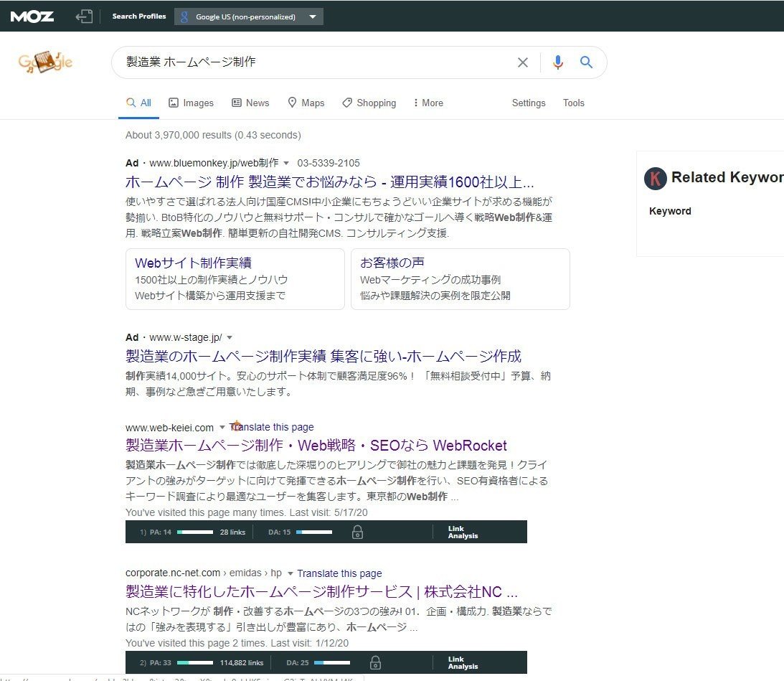Image resolution: width=784 pixels, height=681 pixels.
Task: Open the 'お客様の声' sitelink
Action: coord(392,263)
